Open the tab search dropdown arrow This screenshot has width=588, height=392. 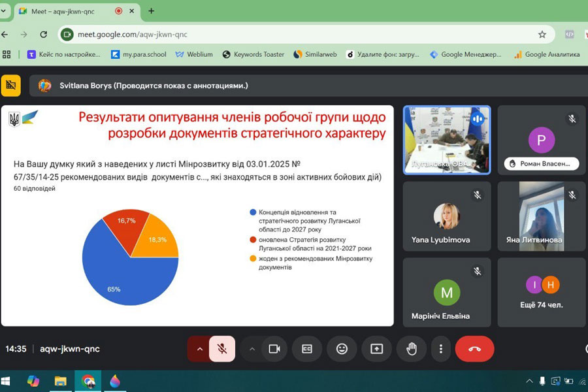3,11
